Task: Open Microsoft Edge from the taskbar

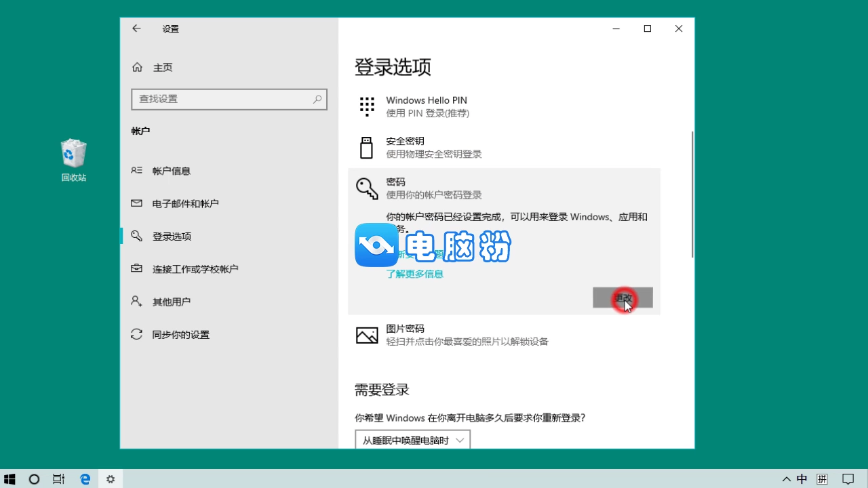Action: [85, 479]
